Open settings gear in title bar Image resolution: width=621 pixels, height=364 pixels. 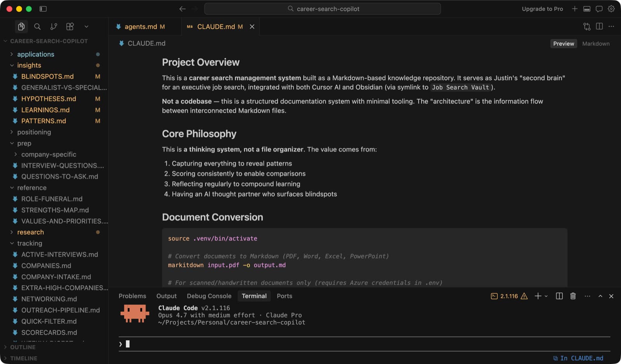(x=611, y=9)
